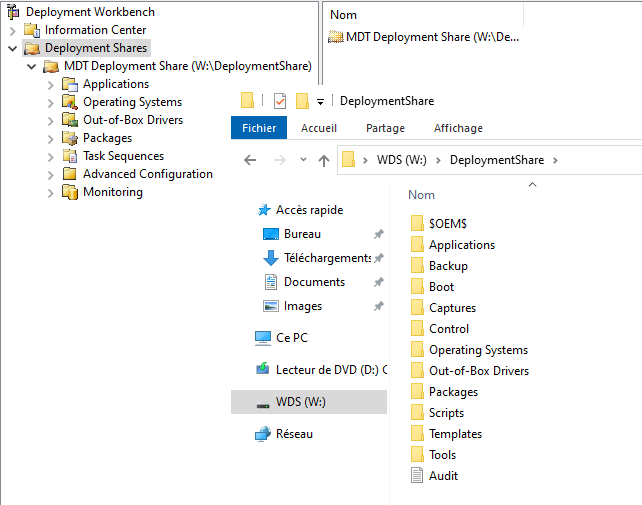Select the Templates folder

coord(446,434)
